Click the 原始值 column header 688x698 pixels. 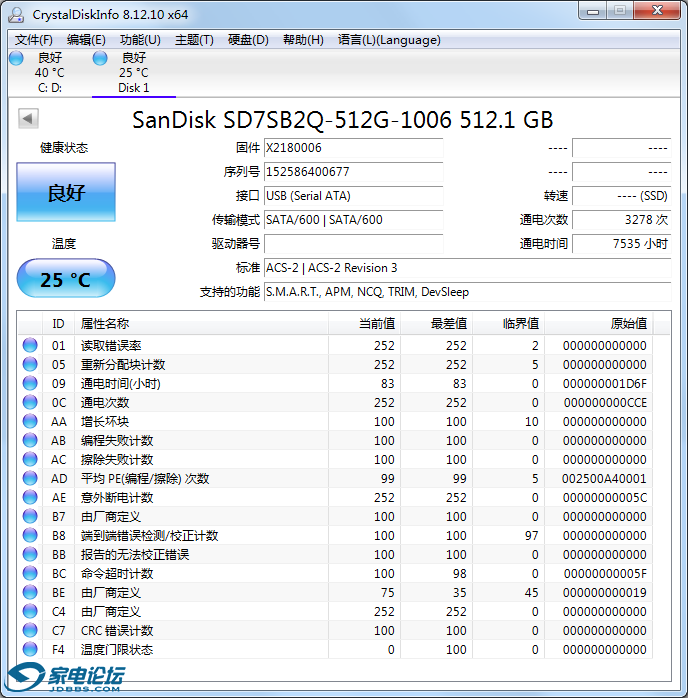tap(599, 324)
